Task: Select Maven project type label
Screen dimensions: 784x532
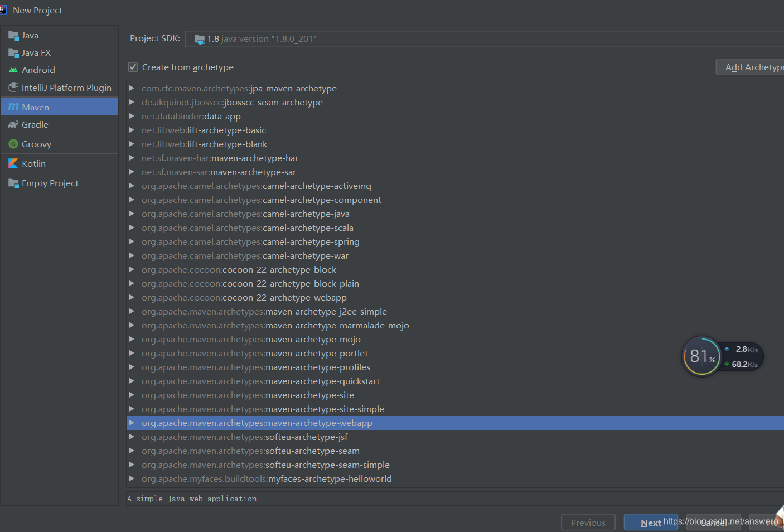Action: point(35,107)
